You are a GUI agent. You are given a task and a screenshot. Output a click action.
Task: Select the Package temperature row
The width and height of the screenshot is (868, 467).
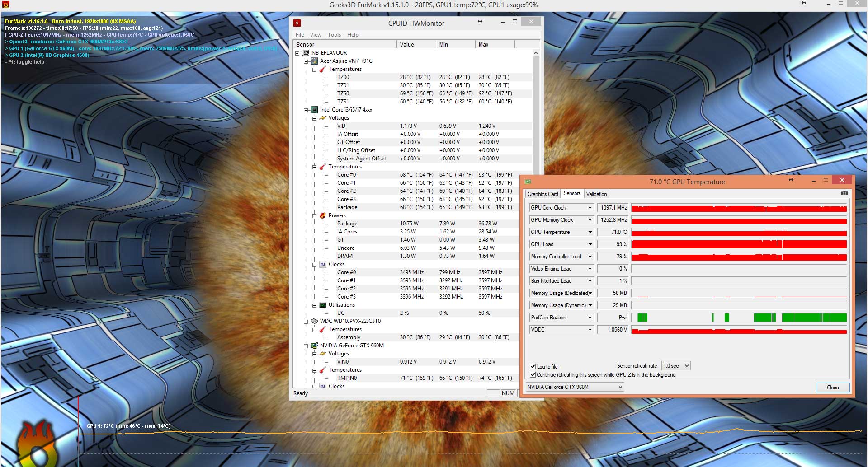(x=412, y=207)
